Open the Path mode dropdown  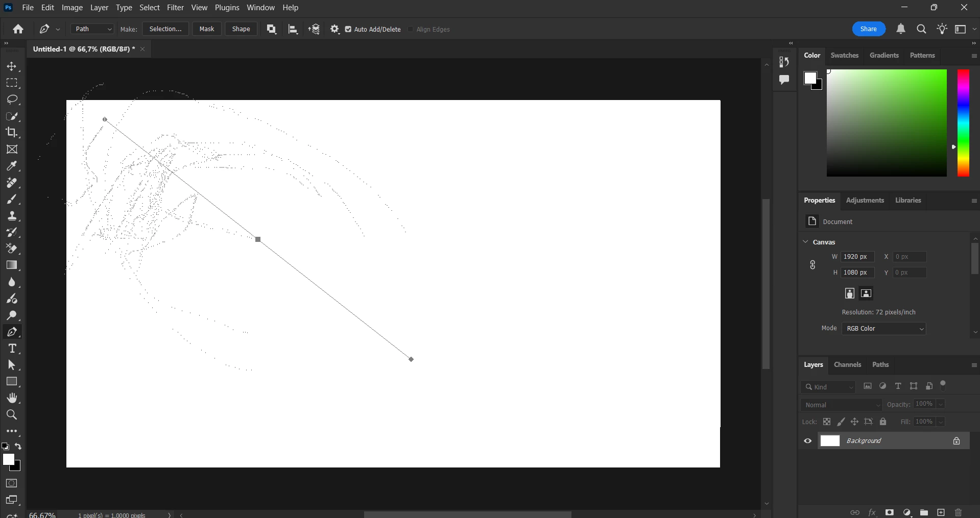click(x=92, y=29)
